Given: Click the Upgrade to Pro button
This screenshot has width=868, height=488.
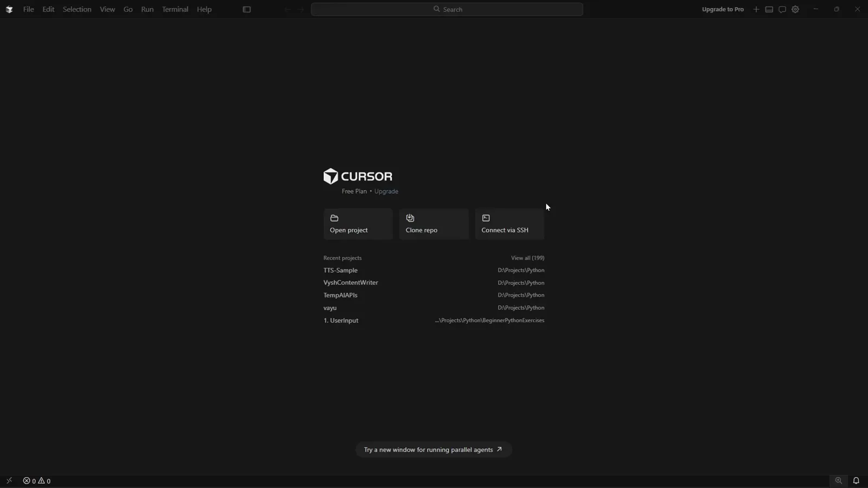Looking at the screenshot, I should click(723, 9).
